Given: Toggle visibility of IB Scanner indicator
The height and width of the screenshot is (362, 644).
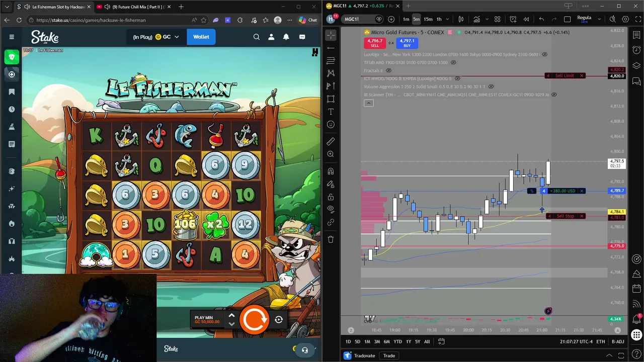Looking at the screenshot, I should pos(554,95).
